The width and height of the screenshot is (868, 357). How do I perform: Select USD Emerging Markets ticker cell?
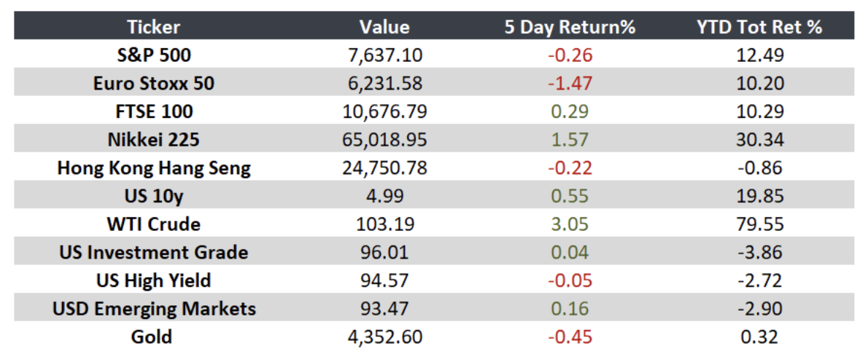click(154, 309)
